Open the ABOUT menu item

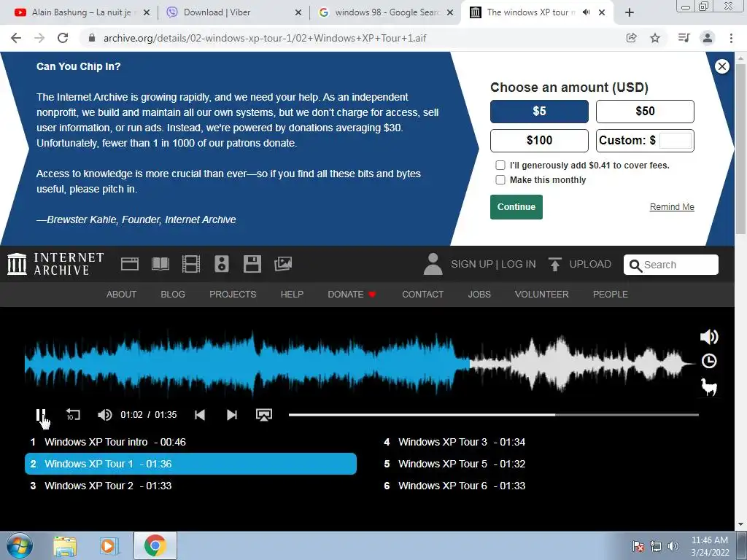[x=122, y=295]
